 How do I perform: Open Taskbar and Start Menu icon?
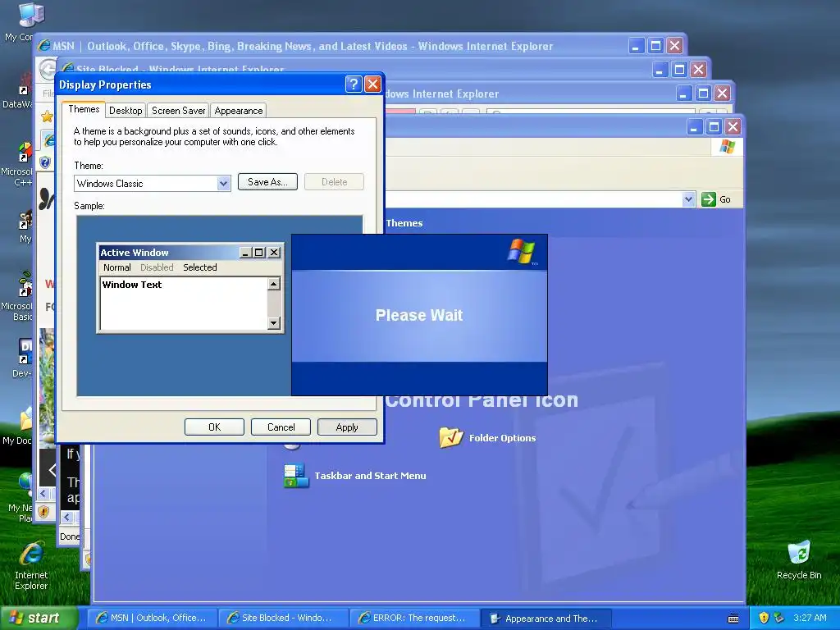pyautogui.click(x=295, y=475)
